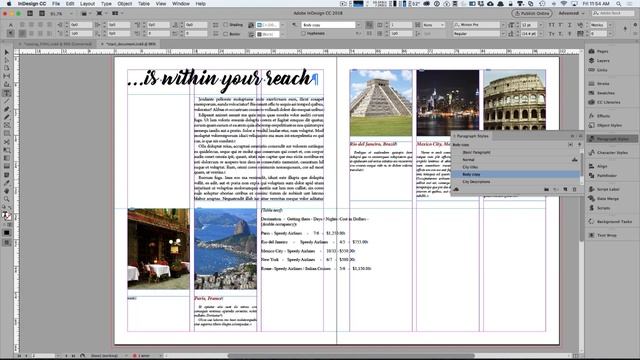640x360 pixels.
Task: Select the City Descriptions paragraph style
Action: click(x=515, y=182)
